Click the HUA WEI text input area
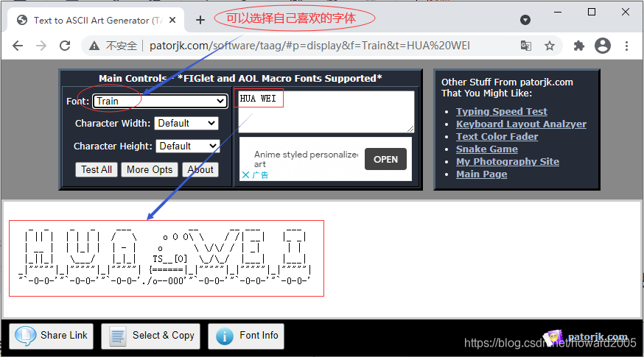644x357 pixels. coord(326,112)
